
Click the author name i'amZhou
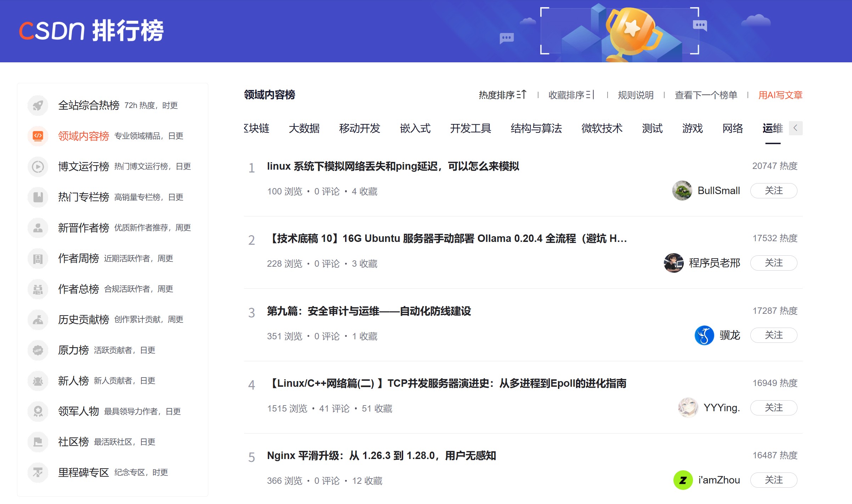coord(719,480)
